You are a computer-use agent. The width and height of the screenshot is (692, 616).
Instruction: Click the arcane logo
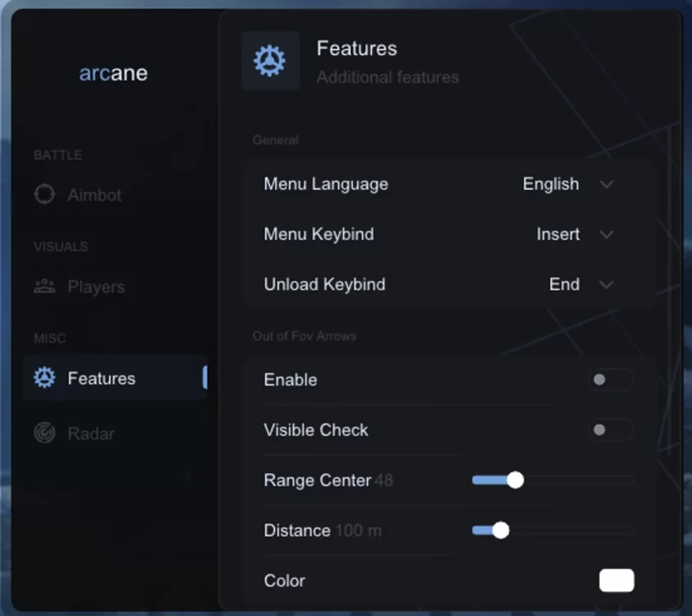click(x=113, y=73)
